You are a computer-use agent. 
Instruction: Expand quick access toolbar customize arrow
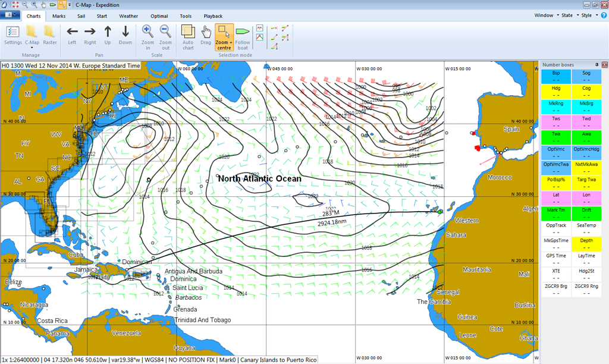pos(70,5)
